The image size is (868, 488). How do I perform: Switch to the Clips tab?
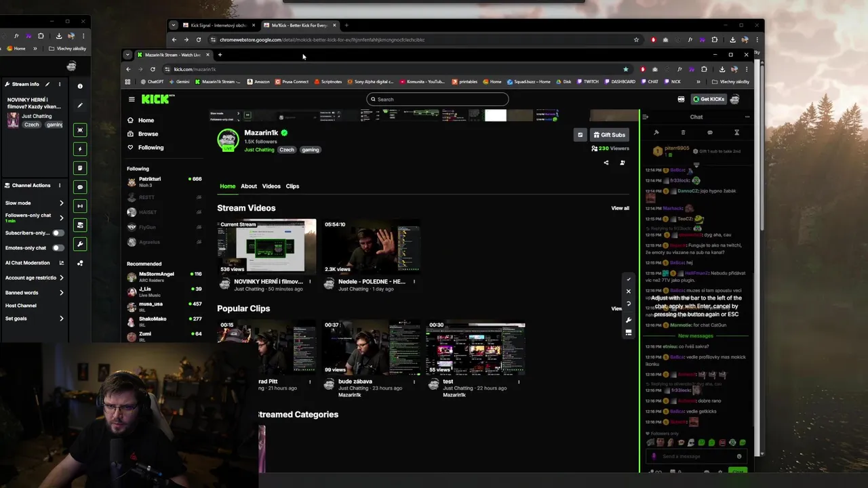(292, 186)
